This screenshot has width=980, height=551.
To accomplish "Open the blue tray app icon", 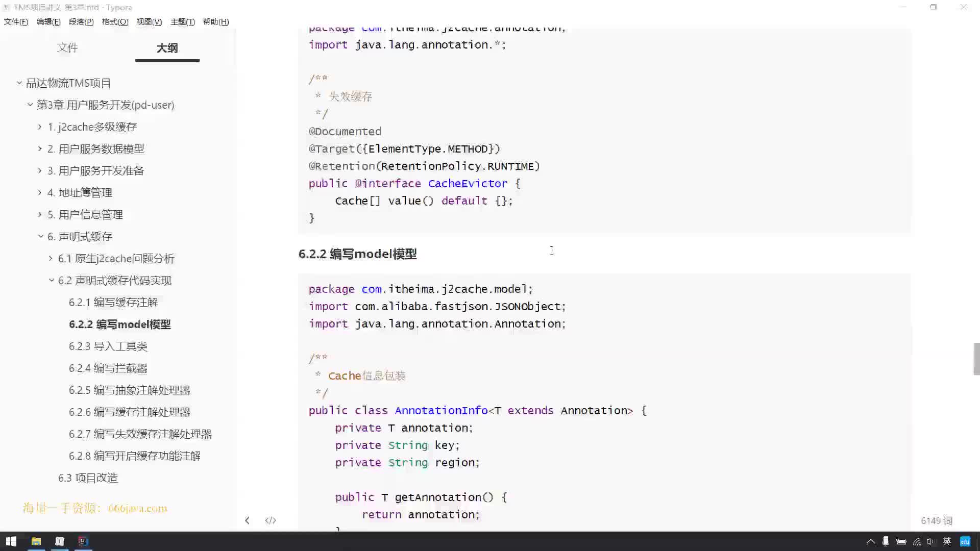I will [965, 541].
